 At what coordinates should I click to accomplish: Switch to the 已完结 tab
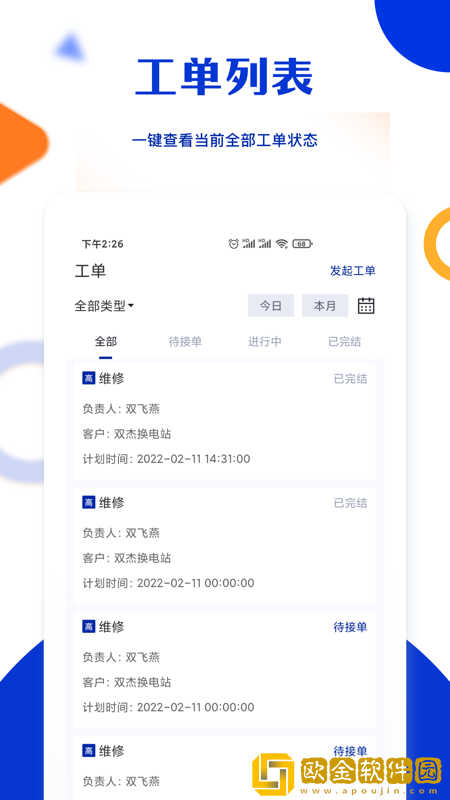(344, 341)
